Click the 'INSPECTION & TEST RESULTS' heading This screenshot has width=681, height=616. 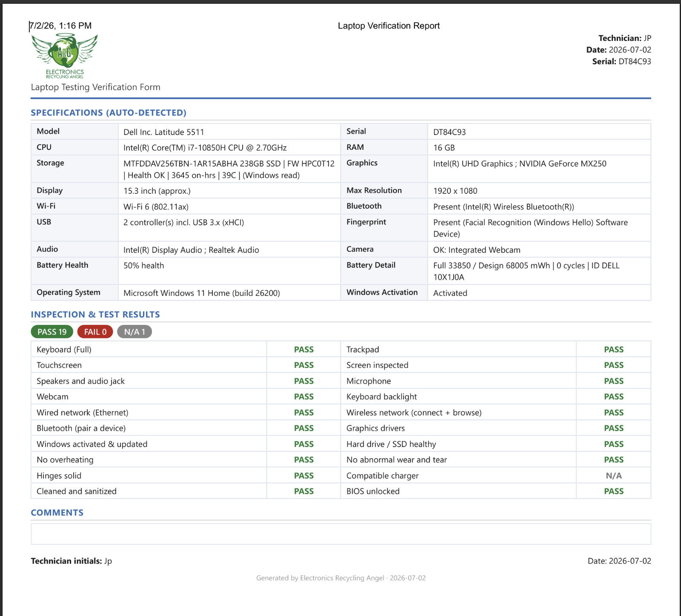[95, 315]
